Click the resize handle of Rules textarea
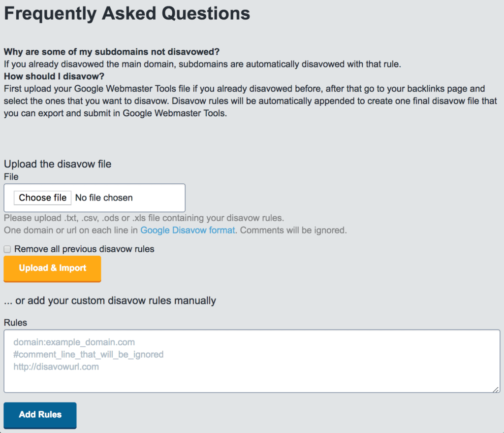Viewport: 504px width, 433px height. point(496,389)
